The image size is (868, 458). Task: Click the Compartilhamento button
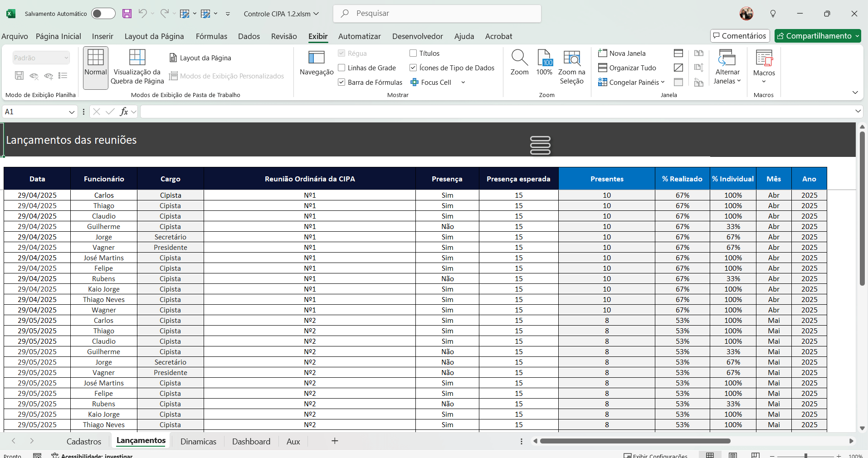click(817, 36)
